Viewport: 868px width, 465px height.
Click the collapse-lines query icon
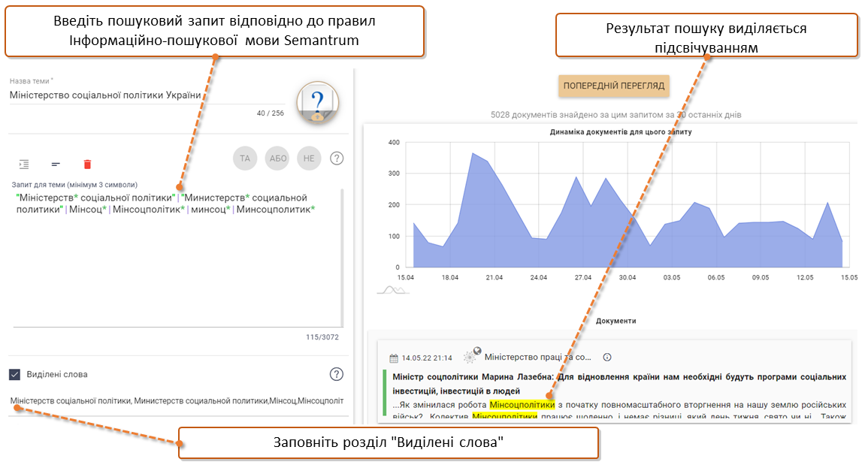[56, 164]
